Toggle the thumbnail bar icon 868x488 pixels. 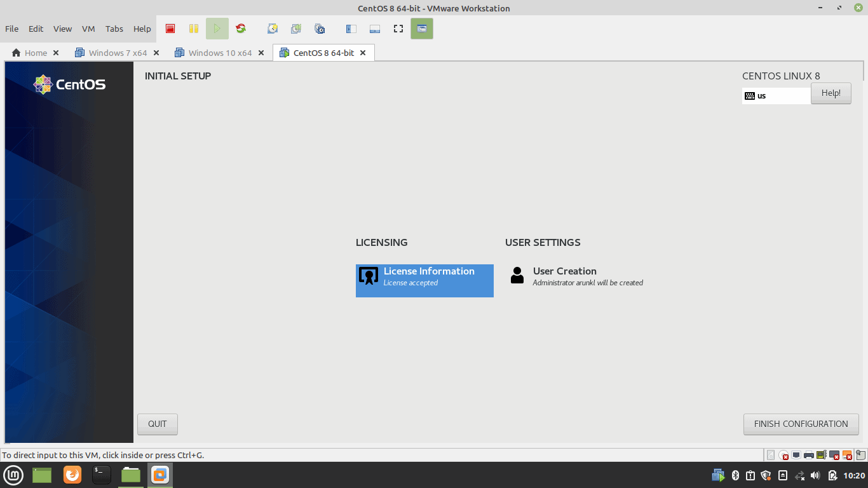click(375, 29)
